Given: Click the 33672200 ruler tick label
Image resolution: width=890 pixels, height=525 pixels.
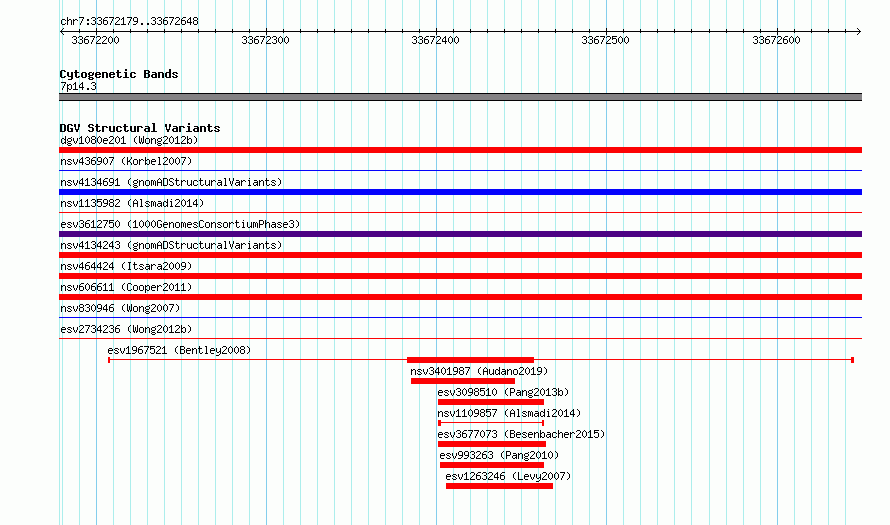Looking at the screenshot, I should click(95, 40).
